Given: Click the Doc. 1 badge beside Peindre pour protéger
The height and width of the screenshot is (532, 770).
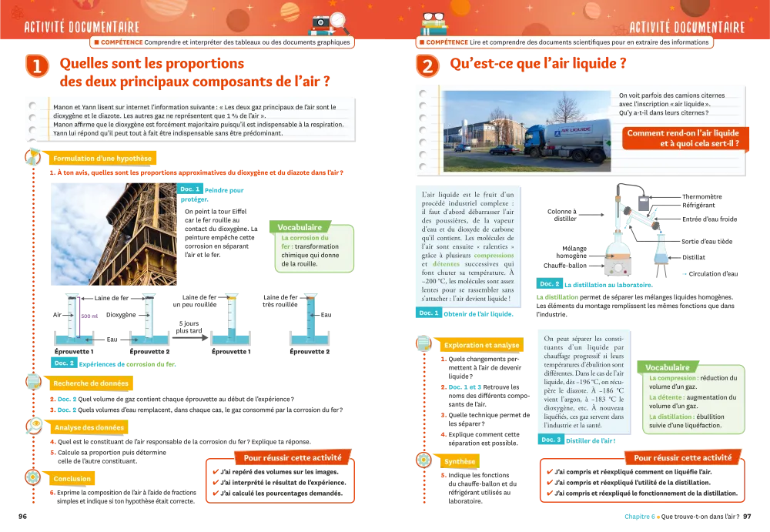Looking at the screenshot, I should tap(189, 189).
